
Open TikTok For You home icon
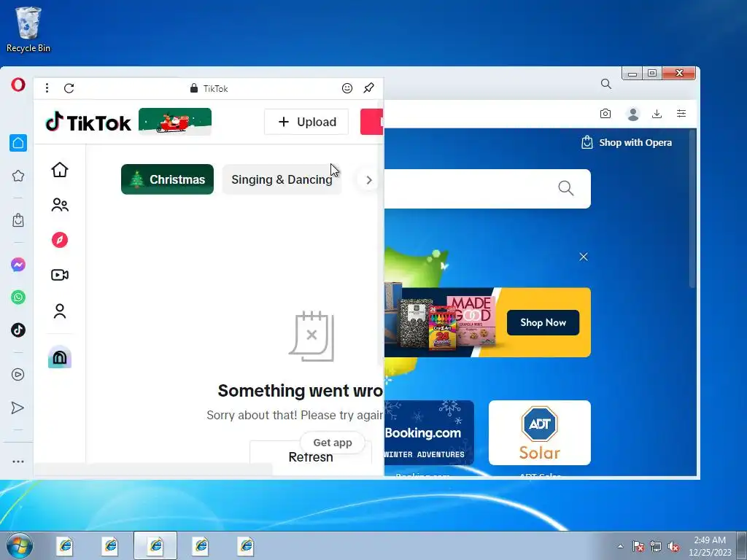60,169
